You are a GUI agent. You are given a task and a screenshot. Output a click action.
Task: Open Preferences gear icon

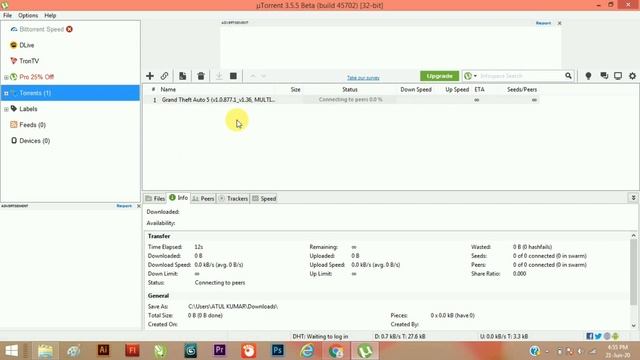pos(632,76)
